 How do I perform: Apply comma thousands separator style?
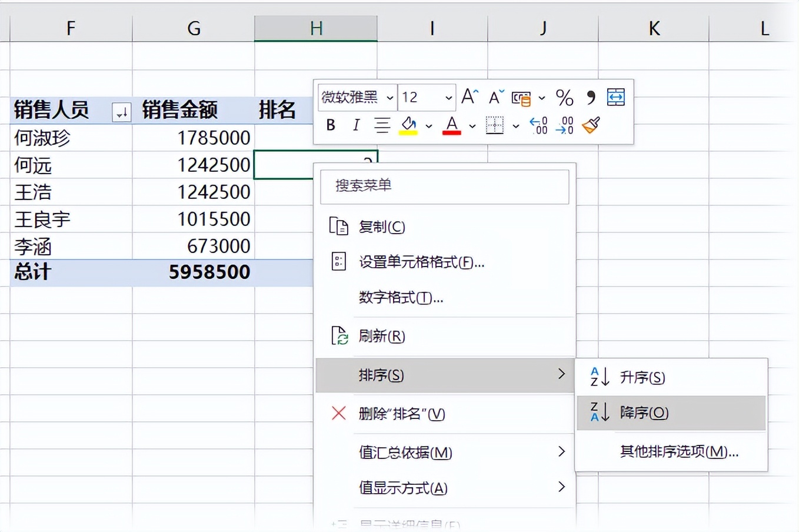coord(591,98)
